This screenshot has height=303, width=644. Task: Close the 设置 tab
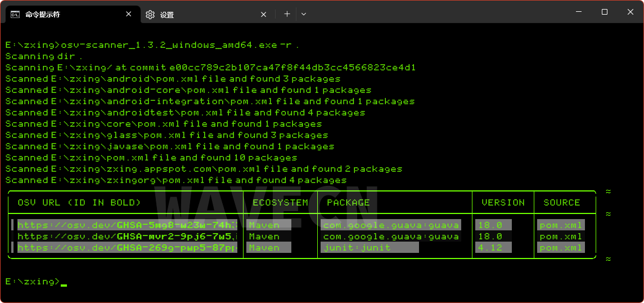pyautogui.click(x=263, y=15)
